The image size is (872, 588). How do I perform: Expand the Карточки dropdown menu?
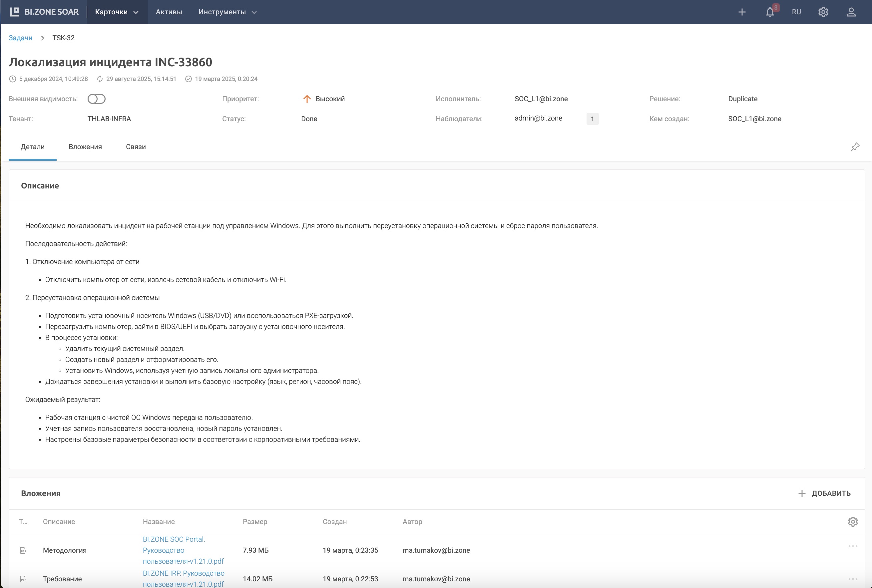coord(117,12)
